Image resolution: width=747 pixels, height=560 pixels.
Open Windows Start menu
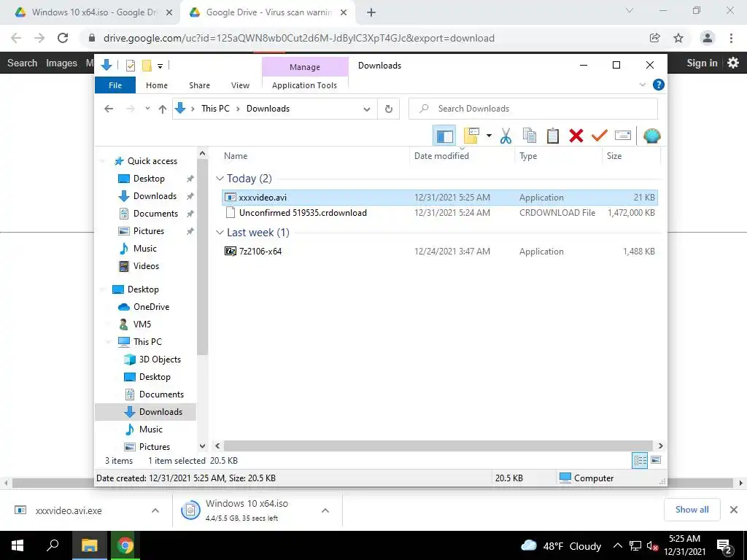tap(18, 545)
